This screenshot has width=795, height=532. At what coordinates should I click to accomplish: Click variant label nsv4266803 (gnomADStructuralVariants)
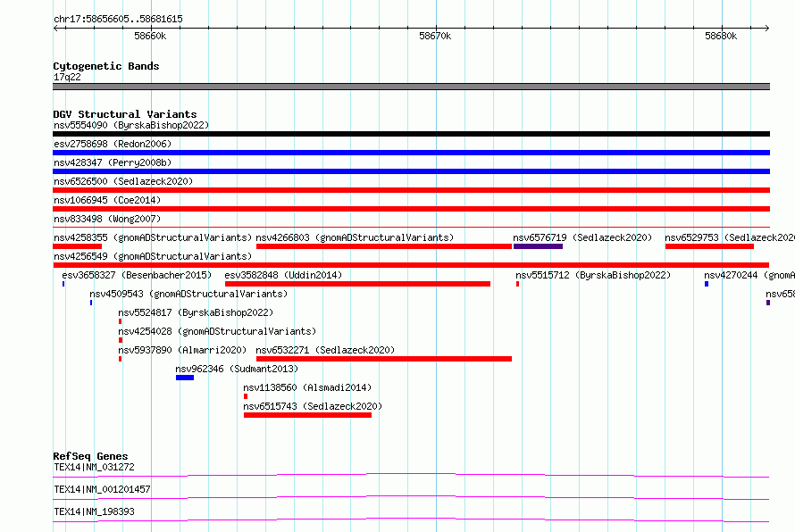355,237
